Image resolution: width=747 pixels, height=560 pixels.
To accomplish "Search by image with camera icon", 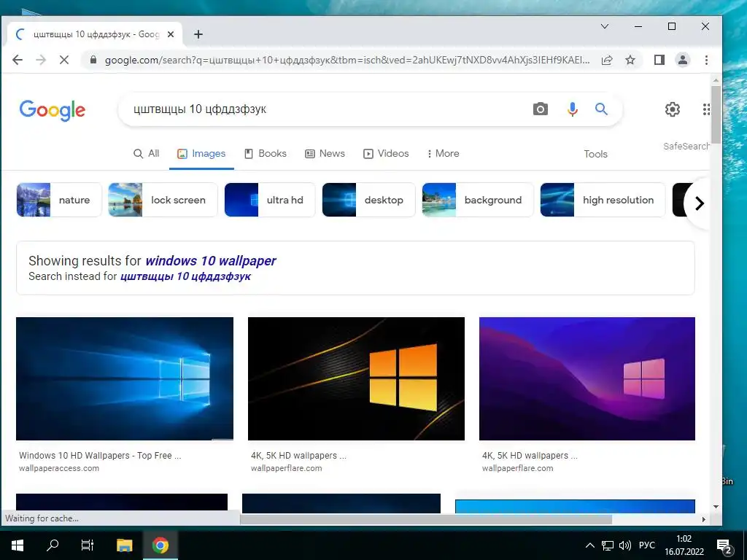I will click(541, 109).
